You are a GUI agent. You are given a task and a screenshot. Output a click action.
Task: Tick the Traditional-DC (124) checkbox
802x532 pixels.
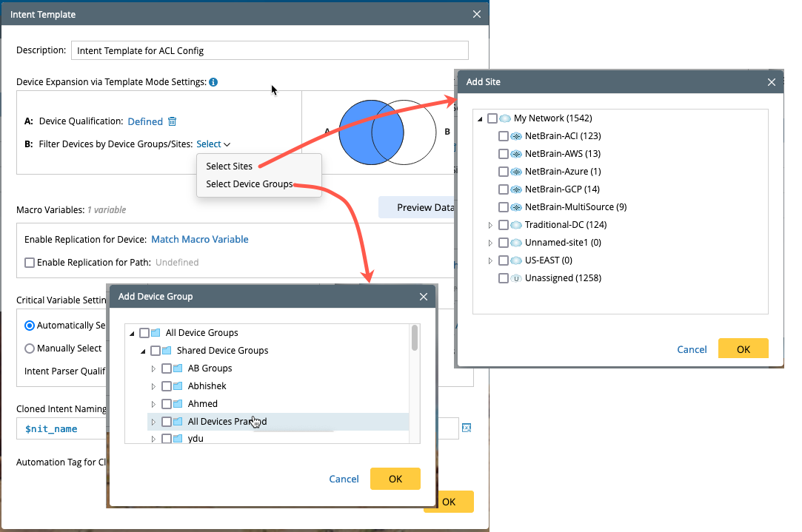(504, 225)
